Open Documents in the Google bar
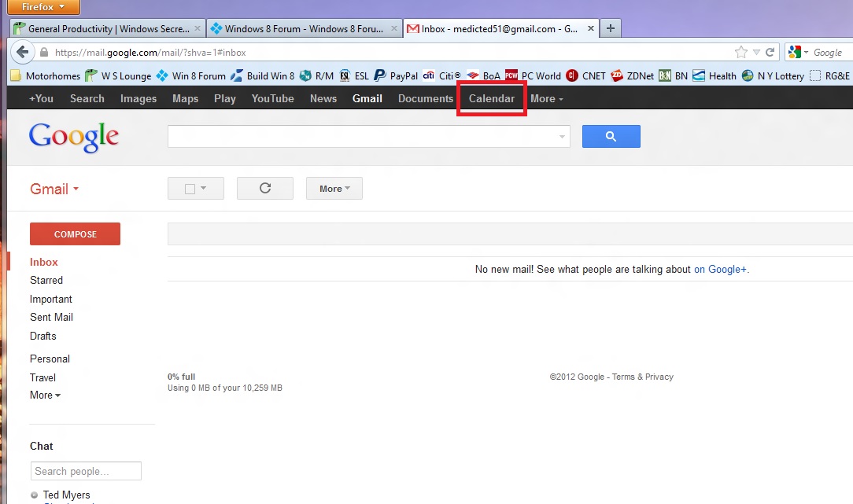 (x=426, y=98)
